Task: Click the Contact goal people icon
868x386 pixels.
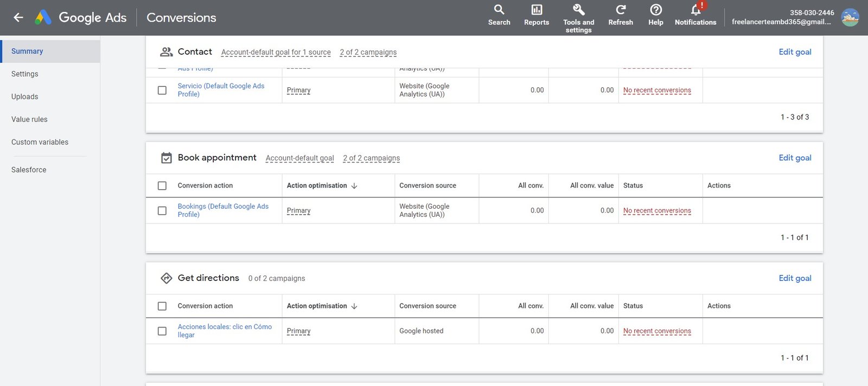Action: 167,52
